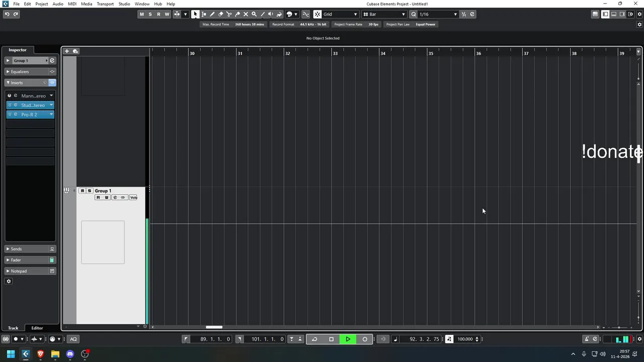Click the horizontal timeline scrollbar thumb
This screenshot has height=362, width=644.
[214, 327]
